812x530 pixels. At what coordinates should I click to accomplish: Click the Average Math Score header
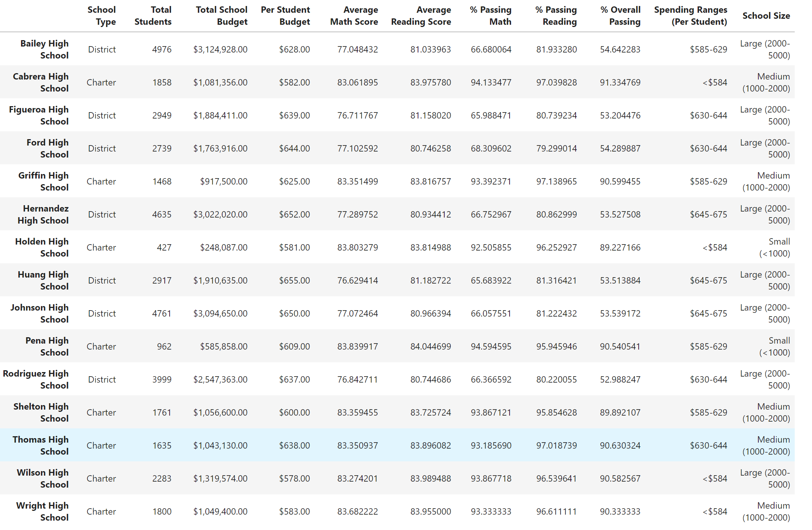point(354,16)
